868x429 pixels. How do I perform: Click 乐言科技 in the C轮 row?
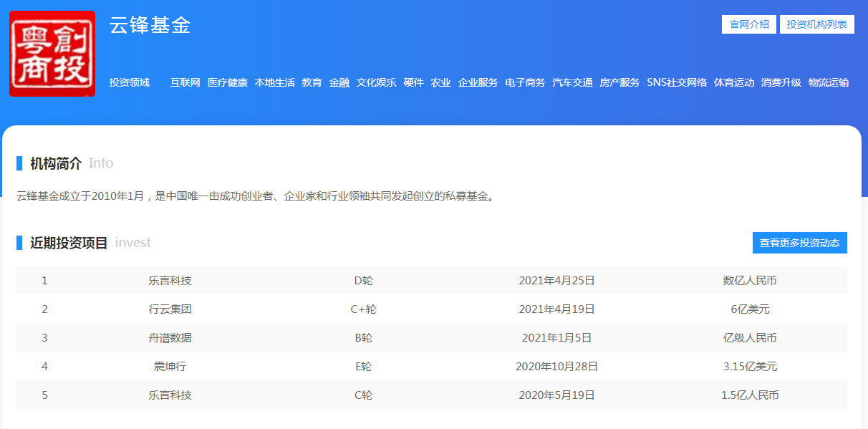click(170, 395)
